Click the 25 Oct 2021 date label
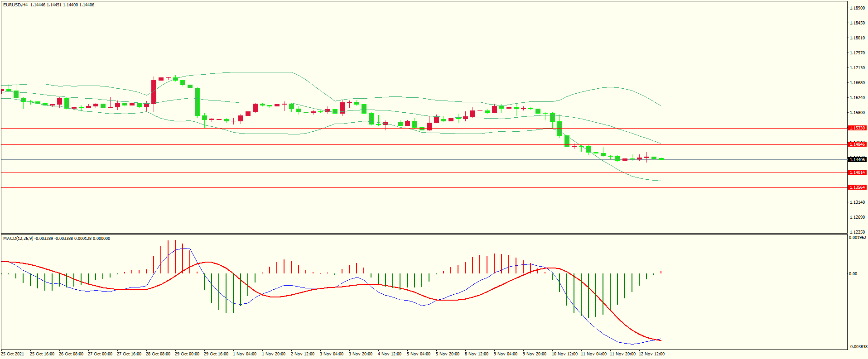868x359 pixels. point(13,354)
